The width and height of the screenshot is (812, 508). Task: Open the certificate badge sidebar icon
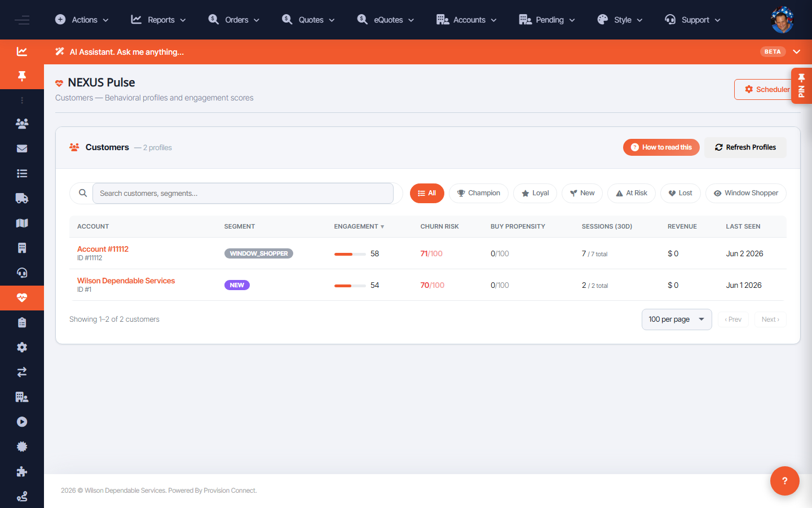22,446
